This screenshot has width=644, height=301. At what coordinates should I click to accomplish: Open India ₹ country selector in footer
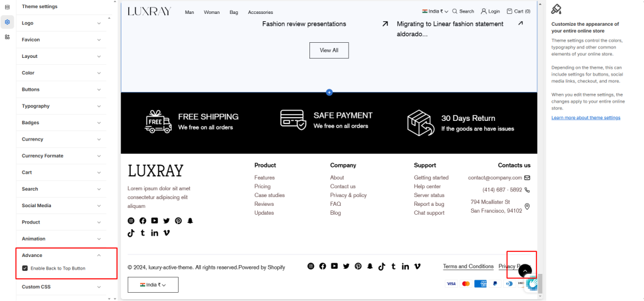tap(153, 285)
